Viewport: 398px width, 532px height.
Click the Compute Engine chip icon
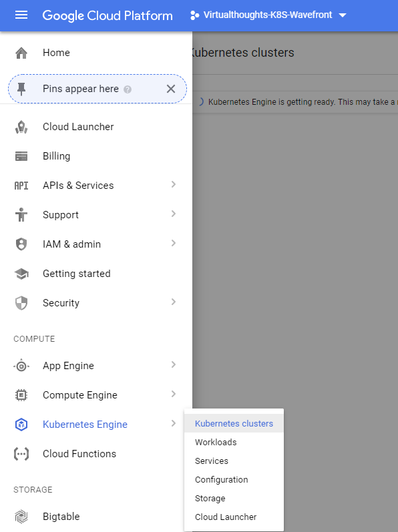point(21,395)
